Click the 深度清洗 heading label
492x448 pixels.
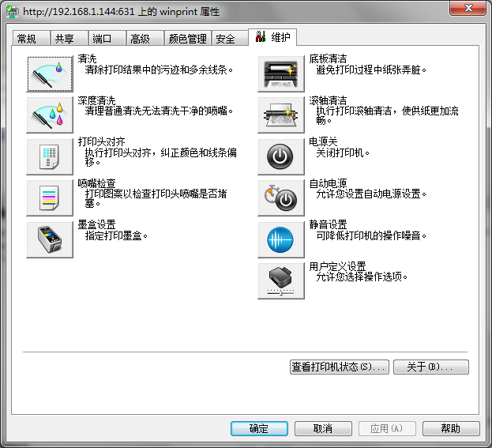tap(97, 100)
